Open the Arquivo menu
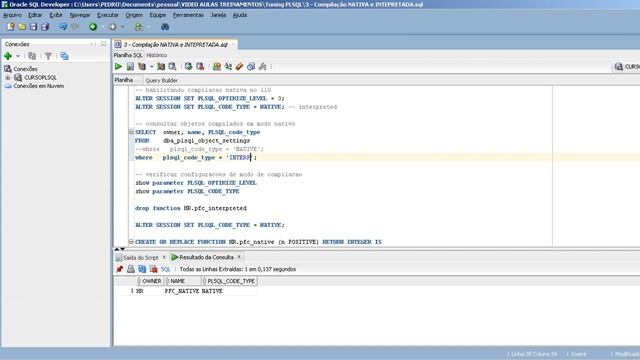The height and width of the screenshot is (360, 640). point(12,15)
